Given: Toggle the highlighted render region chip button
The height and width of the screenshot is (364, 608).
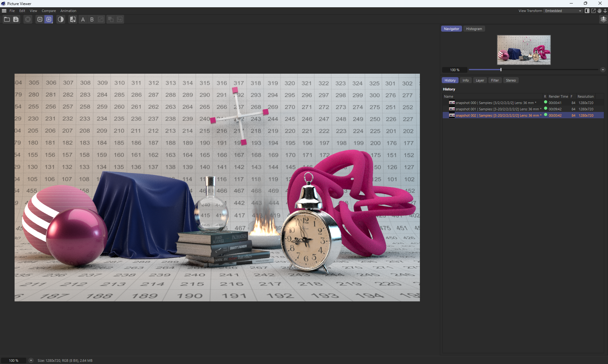Looking at the screenshot, I should pos(49,20).
